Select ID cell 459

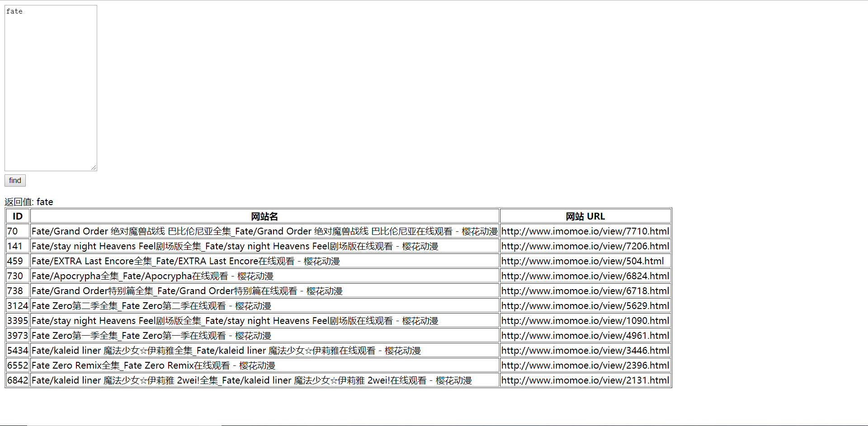point(18,261)
